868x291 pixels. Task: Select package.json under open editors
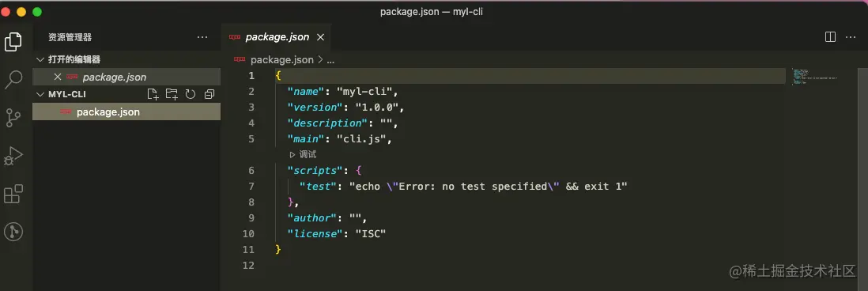(126, 77)
